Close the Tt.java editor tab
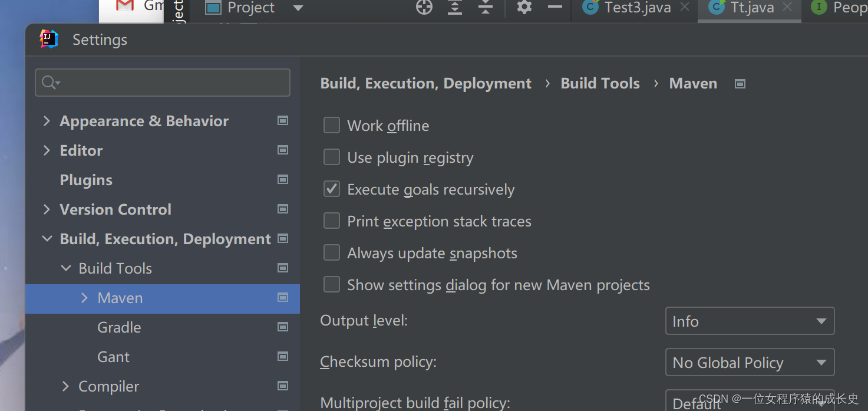Viewport: 868px width, 411px height. click(x=787, y=7)
